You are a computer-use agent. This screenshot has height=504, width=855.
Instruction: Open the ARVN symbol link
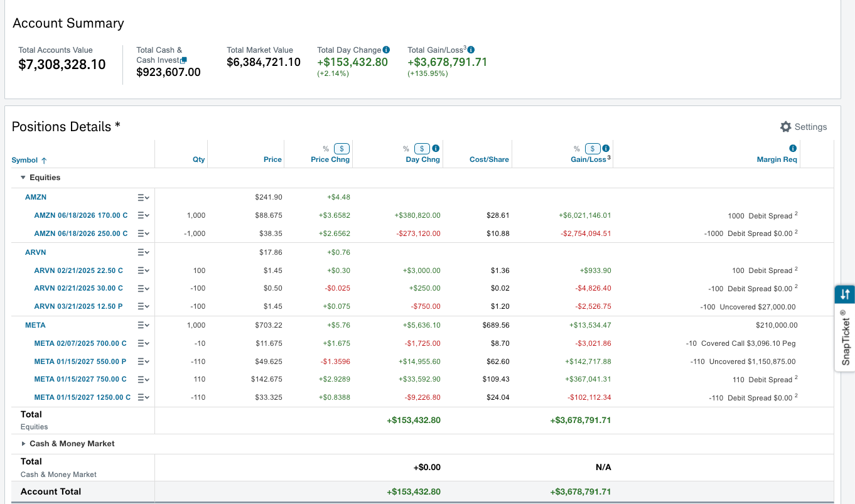click(36, 252)
